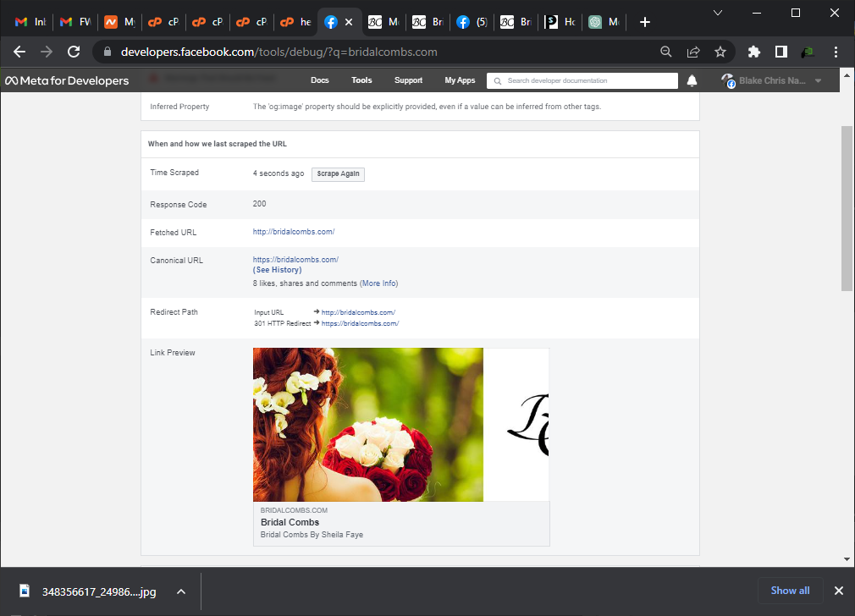Viewport: 855px width, 616px height.
Task: Close the active Facebook debugger tab
Action: tap(349, 22)
